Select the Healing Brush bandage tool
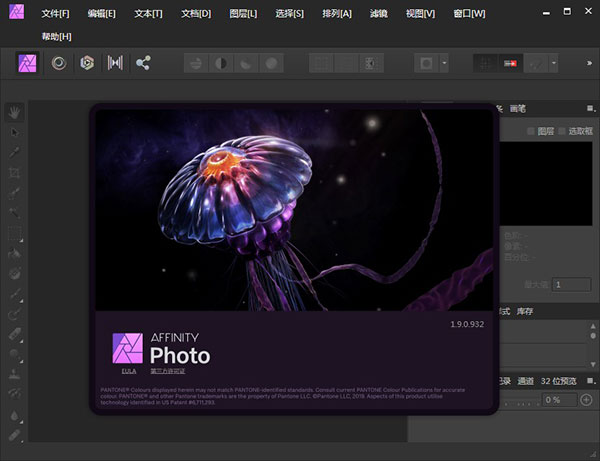 tap(15, 435)
